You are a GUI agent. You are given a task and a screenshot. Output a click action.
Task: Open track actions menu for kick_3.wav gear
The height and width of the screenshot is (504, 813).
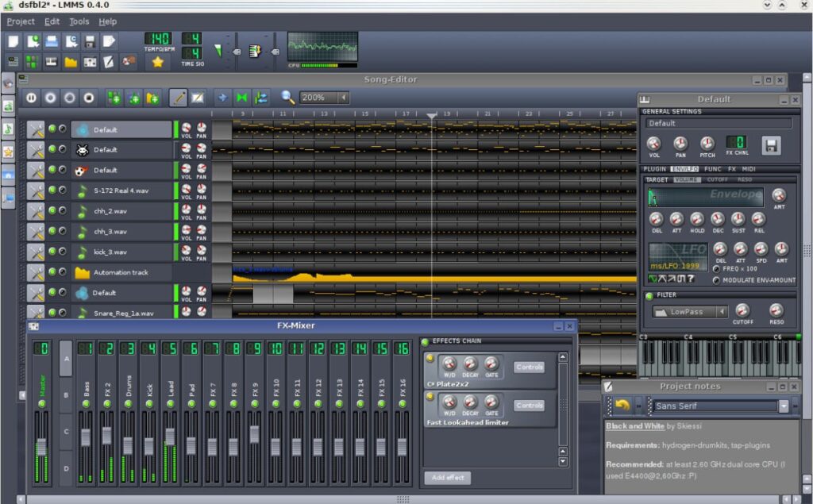(x=36, y=252)
